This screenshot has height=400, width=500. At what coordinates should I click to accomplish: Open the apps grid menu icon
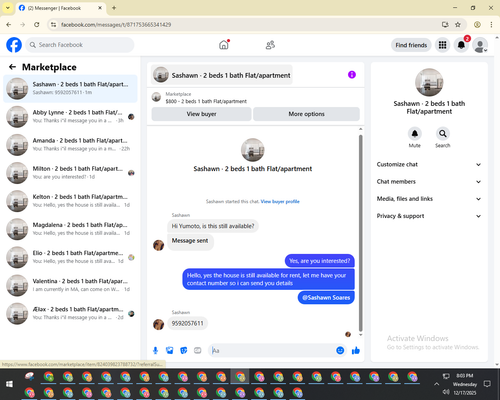(x=442, y=45)
